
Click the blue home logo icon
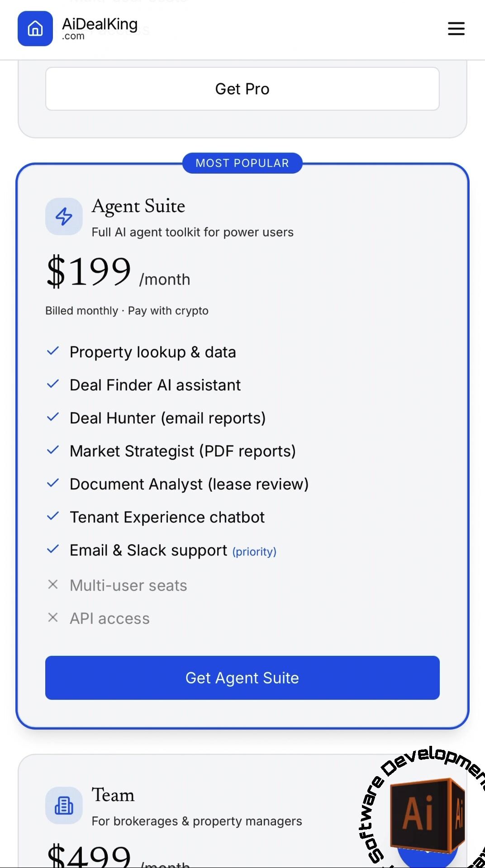pyautogui.click(x=35, y=28)
